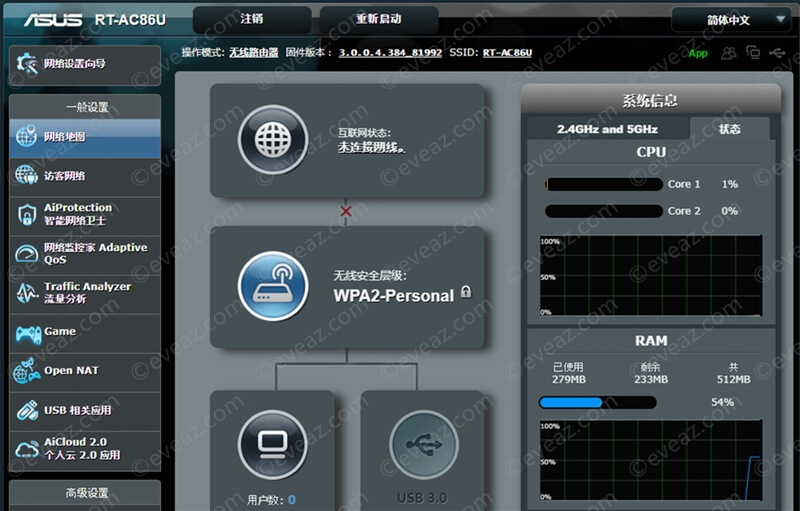Open firmware version 3.0.0.4.384_81992 link
This screenshot has width=800, height=511.
[x=390, y=53]
